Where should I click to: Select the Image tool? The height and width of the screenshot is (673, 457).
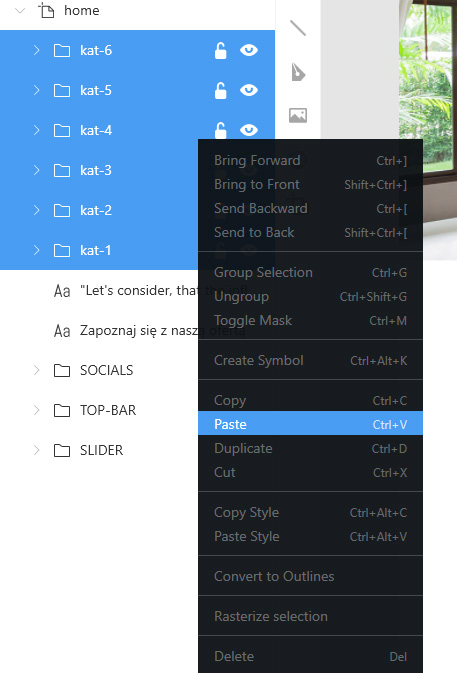[x=298, y=115]
